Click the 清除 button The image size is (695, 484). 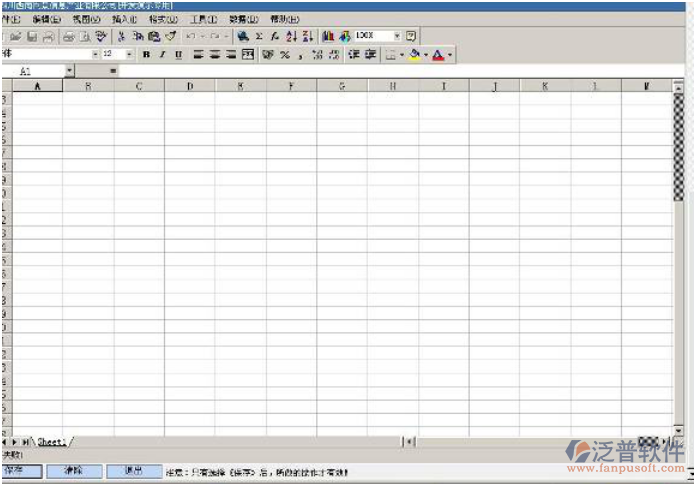click(x=74, y=471)
